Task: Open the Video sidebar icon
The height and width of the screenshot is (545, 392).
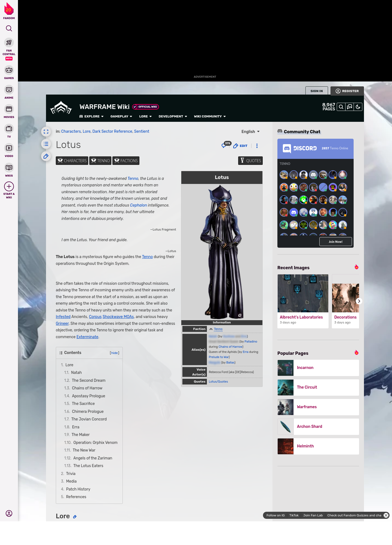Action: (x=9, y=148)
